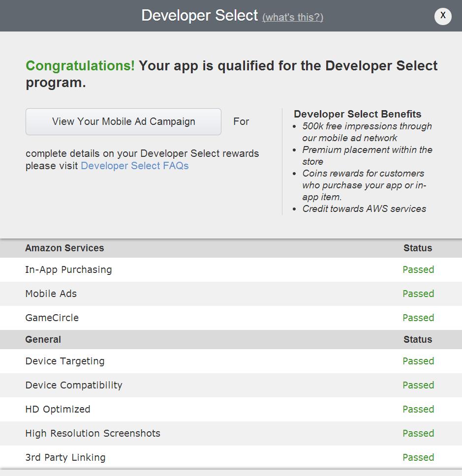
Task: Click Passed status for Device Targeting
Action: [418, 361]
